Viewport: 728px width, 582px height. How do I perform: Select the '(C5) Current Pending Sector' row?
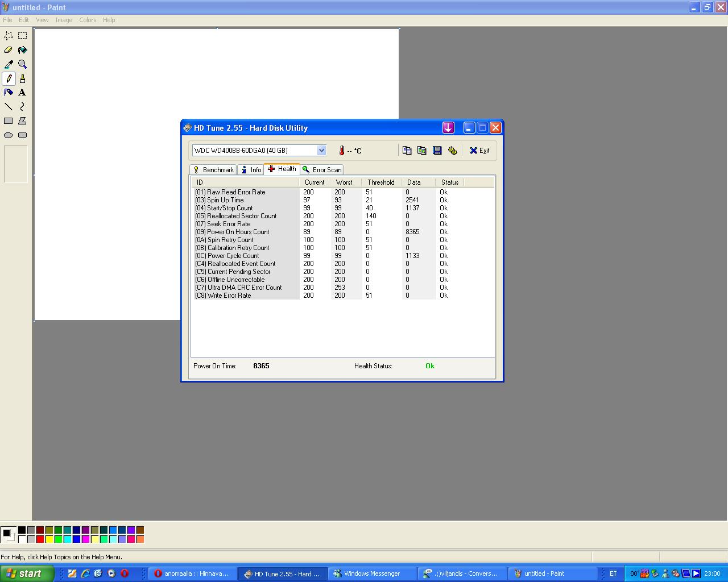(x=343, y=272)
